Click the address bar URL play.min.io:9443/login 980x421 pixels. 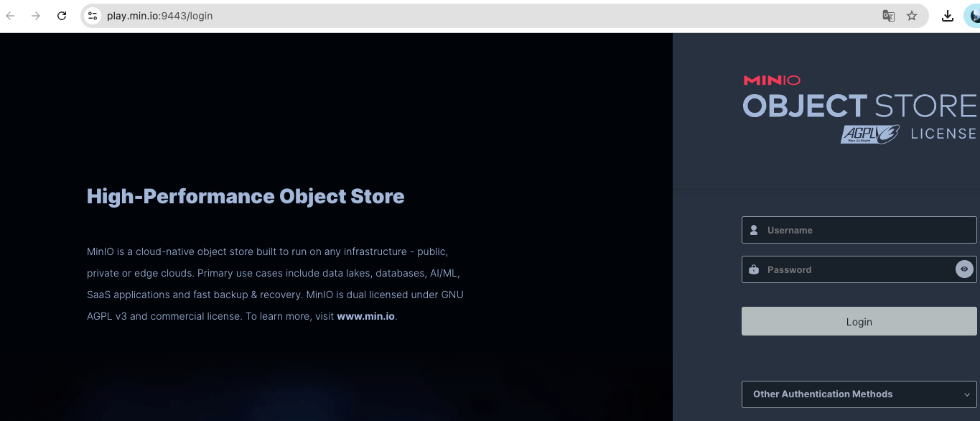pyautogui.click(x=159, y=16)
